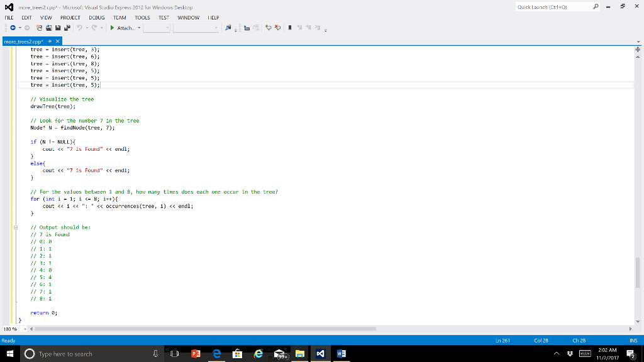The image size is (644, 362).
Task: Select the Navigate Backward arrow icon
Action: click(x=13, y=27)
